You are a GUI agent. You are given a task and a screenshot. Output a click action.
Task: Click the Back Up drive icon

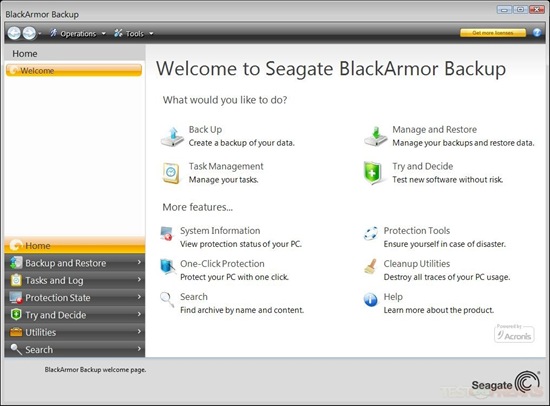[x=172, y=137]
